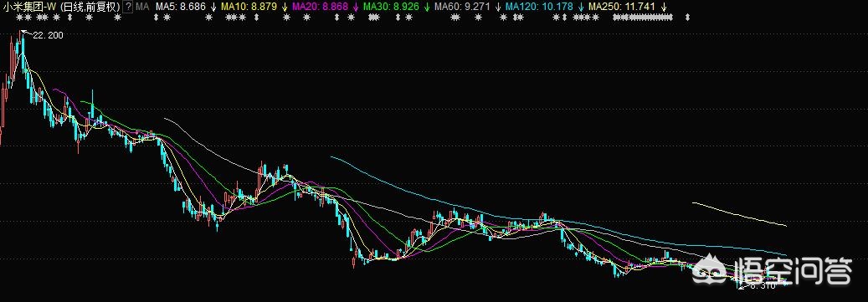Click the pale yellow MA250 line segment
This screenshot has height=302, width=868.
(739, 214)
